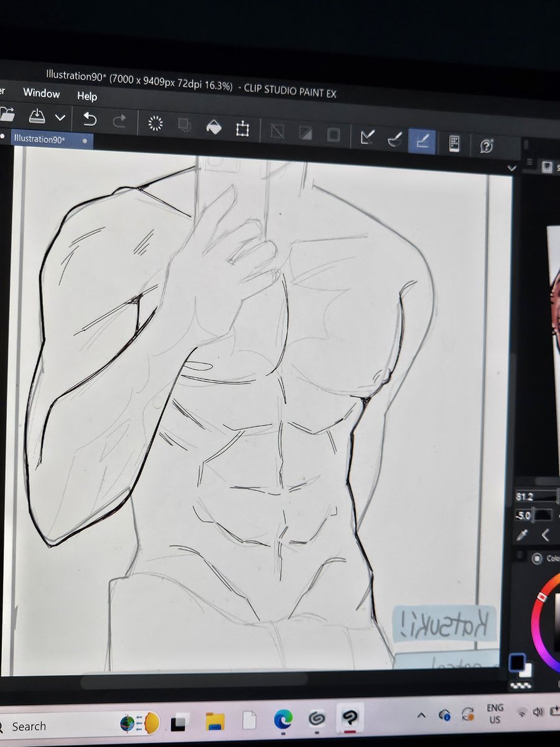The height and width of the screenshot is (747, 560).
Task: Toggle the Snap to Ruler icon
Action: pos(367,138)
